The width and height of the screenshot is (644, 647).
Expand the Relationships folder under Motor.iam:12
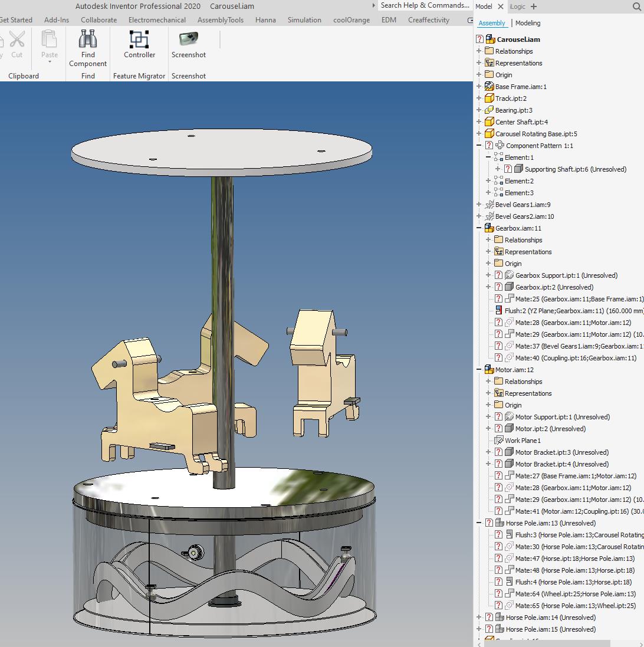point(489,381)
